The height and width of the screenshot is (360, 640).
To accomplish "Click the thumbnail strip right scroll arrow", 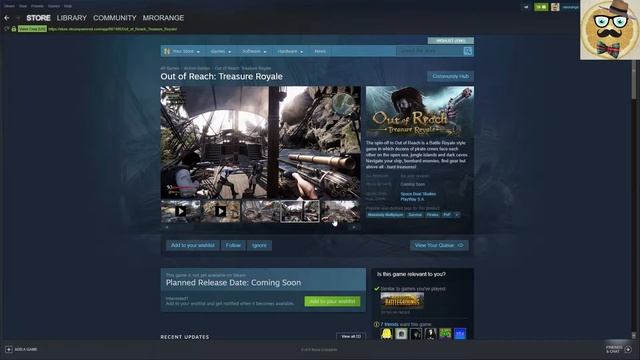I will [354, 227].
